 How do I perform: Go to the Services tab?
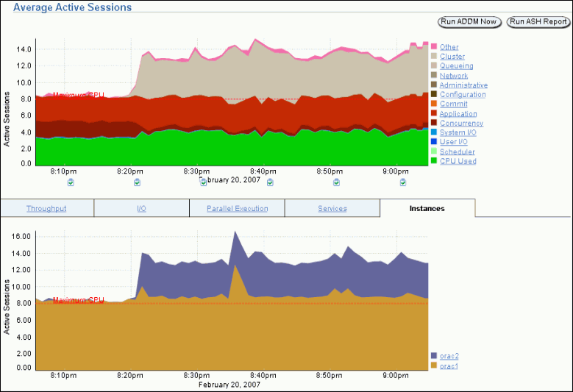(x=332, y=209)
